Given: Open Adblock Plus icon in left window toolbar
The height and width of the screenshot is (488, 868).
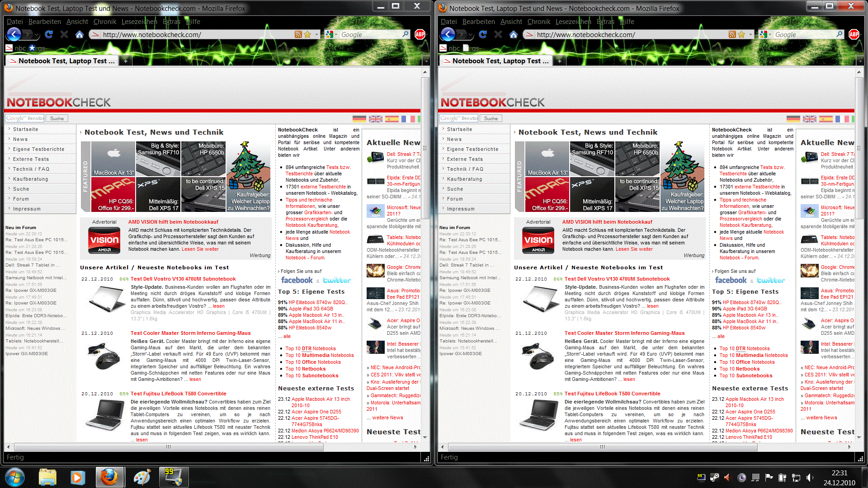Looking at the screenshot, I should (420, 34).
